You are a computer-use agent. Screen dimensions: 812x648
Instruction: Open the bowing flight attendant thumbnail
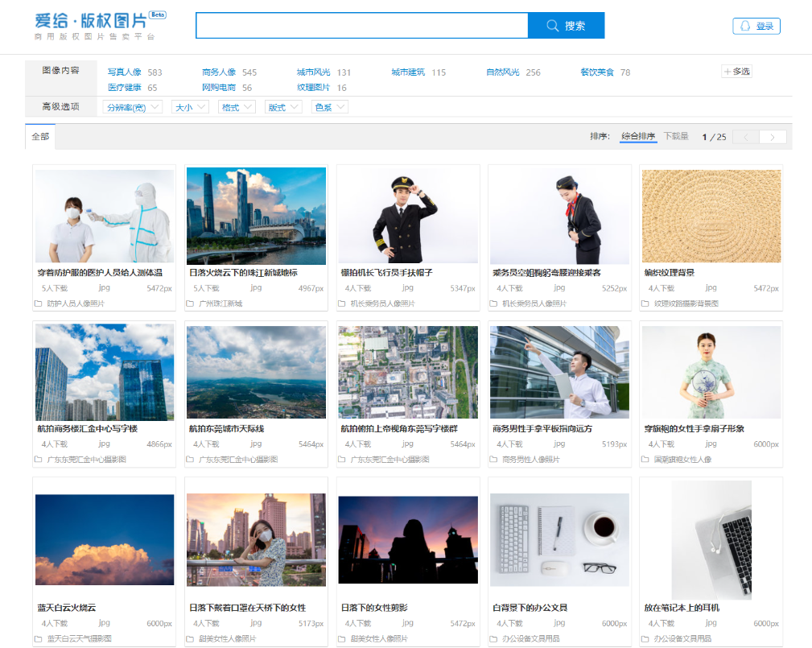click(x=560, y=216)
